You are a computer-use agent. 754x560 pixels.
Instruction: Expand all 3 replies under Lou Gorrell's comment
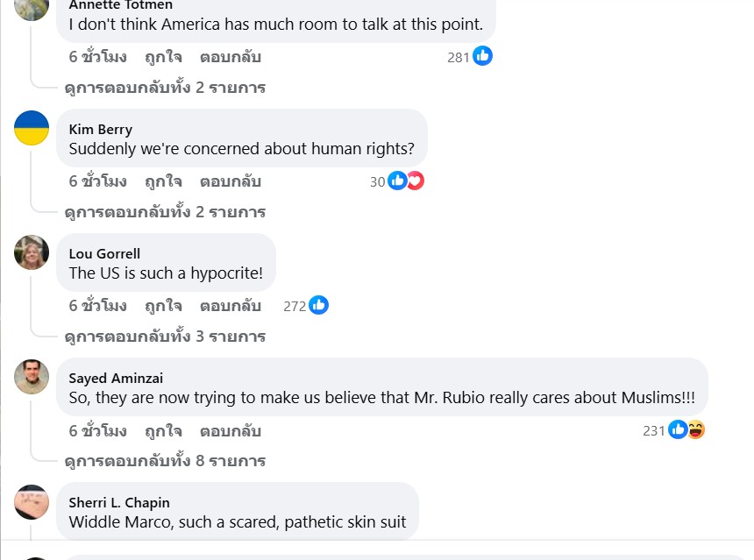point(165,336)
